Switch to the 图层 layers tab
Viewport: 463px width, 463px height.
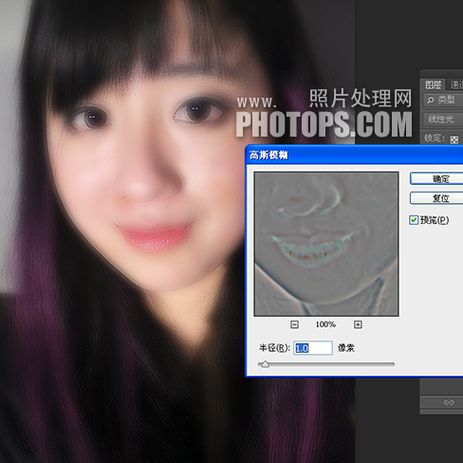tap(434, 85)
